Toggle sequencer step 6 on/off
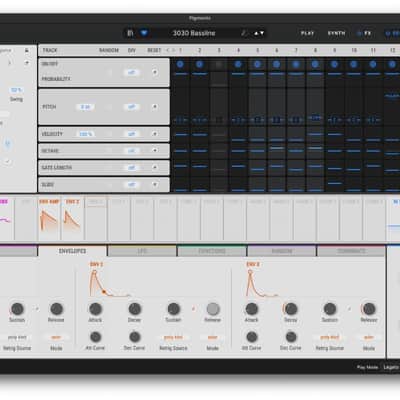This screenshot has width=400, height=400. 276,64
